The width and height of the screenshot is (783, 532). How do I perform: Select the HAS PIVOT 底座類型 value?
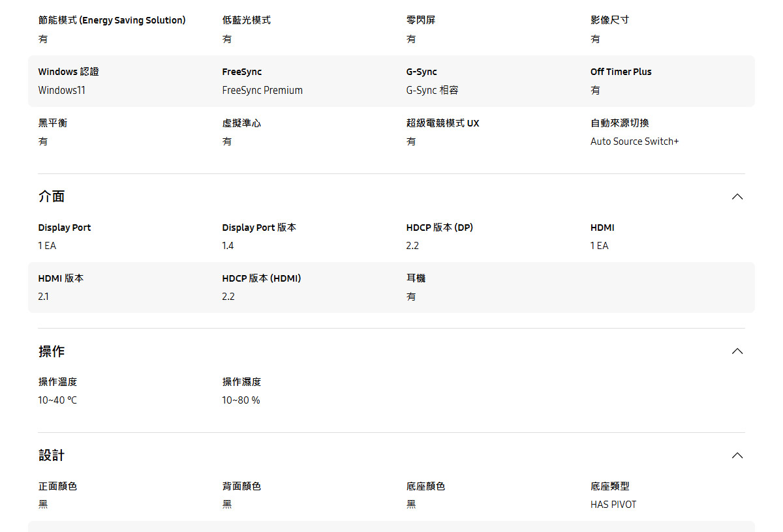tap(613, 504)
